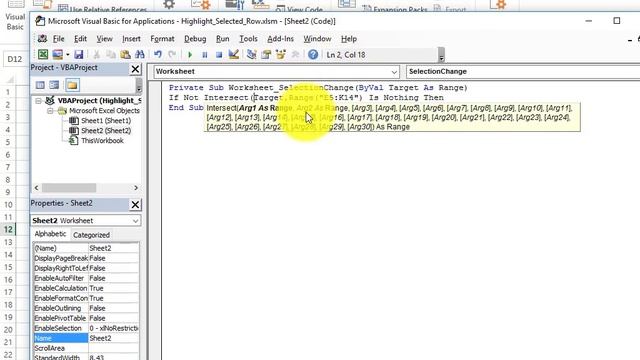Click Project pane scroll left arrow
Image resolution: width=640 pixels, height=360 pixels.
tap(36, 188)
